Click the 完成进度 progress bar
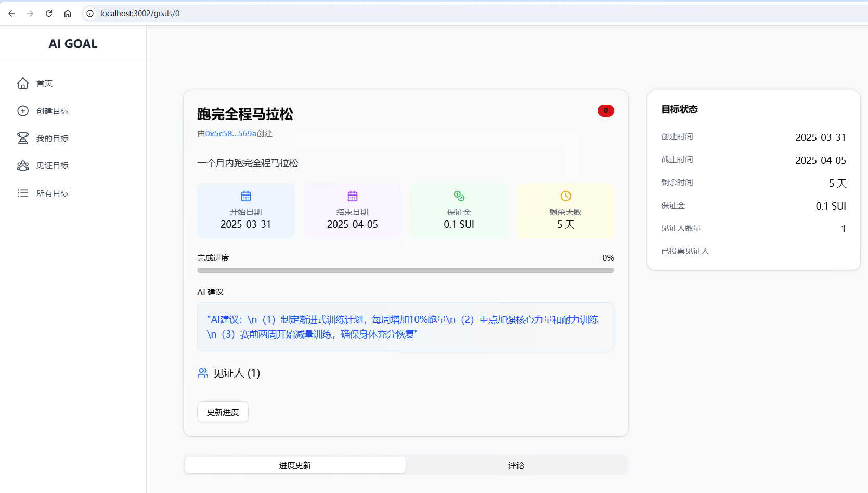 [x=405, y=270]
